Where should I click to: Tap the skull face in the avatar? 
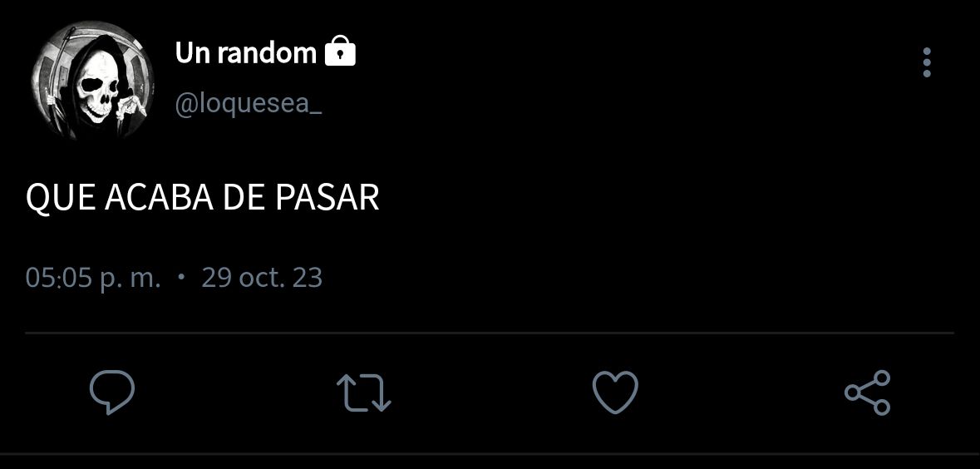click(x=97, y=86)
